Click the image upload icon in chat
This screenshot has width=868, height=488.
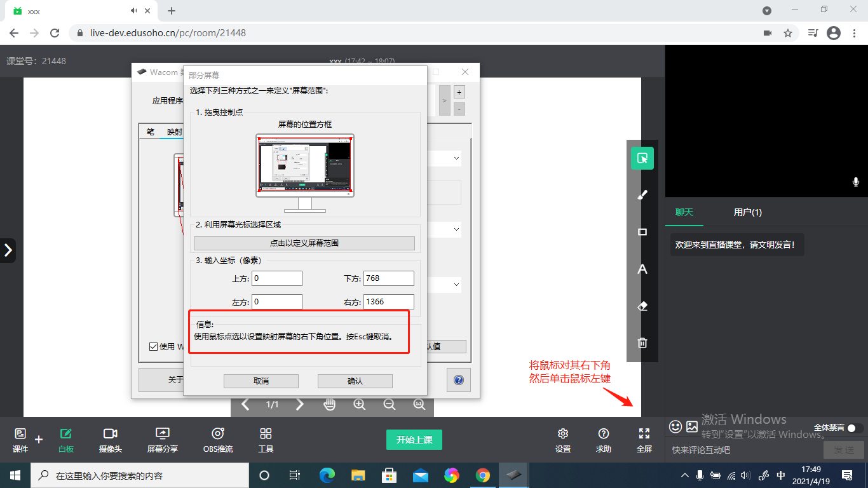tap(692, 426)
